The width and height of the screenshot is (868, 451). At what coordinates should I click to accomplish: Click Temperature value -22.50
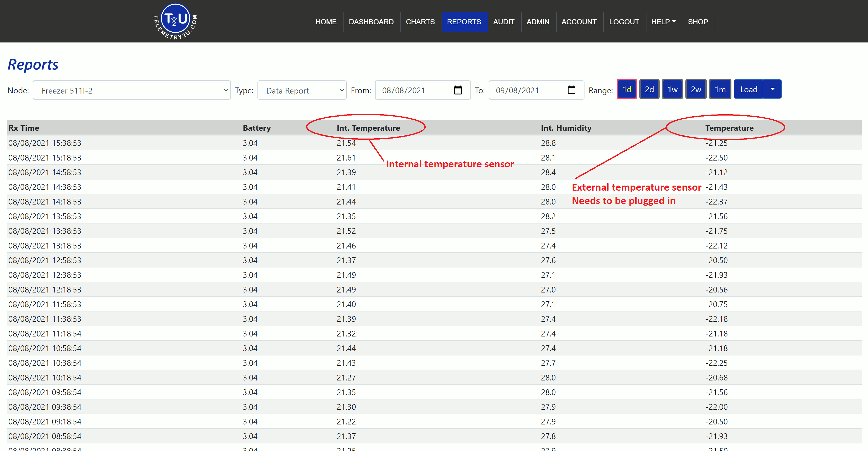pos(717,158)
